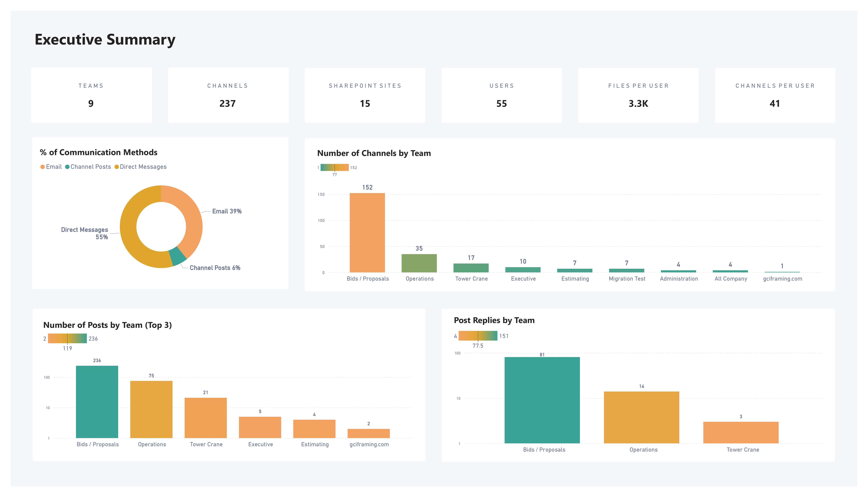Click gciframing.com posts axis label

click(x=369, y=444)
